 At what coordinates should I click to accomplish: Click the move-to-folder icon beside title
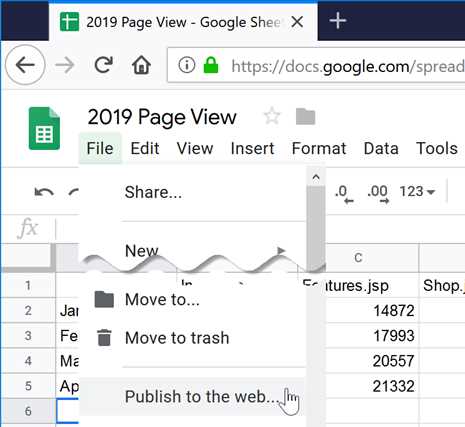pos(305,116)
